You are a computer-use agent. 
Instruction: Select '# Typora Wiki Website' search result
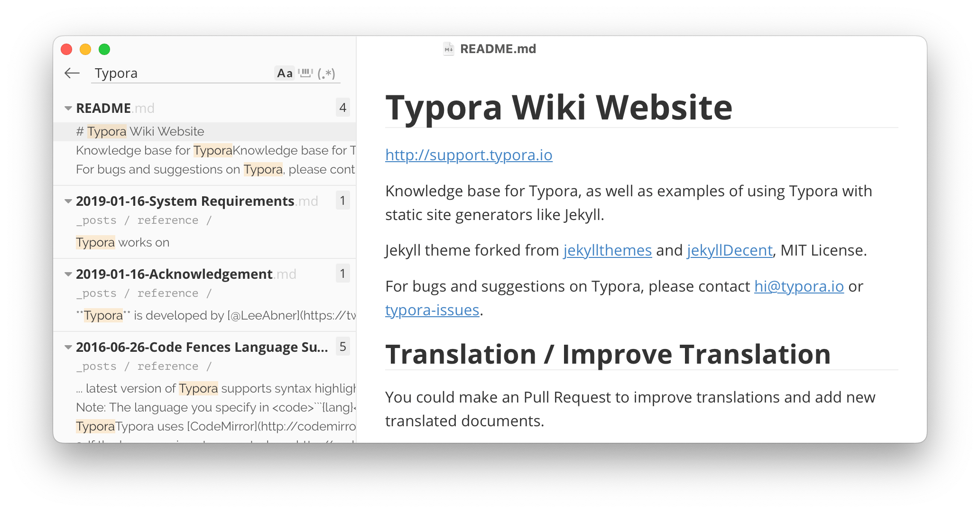pyautogui.click(x=205, y=131)
